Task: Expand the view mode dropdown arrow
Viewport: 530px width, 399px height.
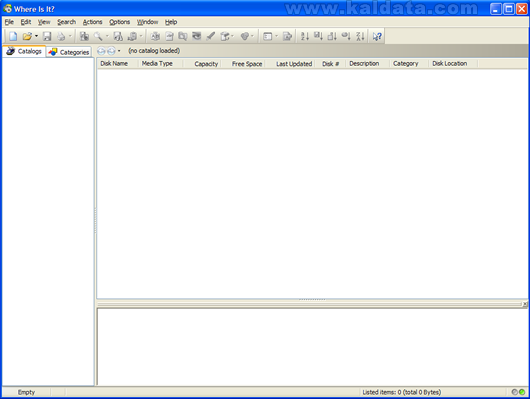Action: 276,36
